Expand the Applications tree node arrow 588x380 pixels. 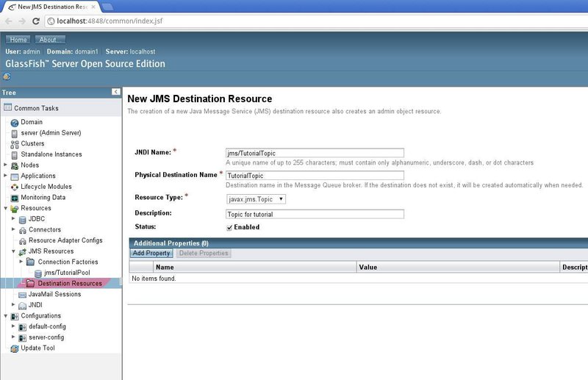[x=5, y=175]
